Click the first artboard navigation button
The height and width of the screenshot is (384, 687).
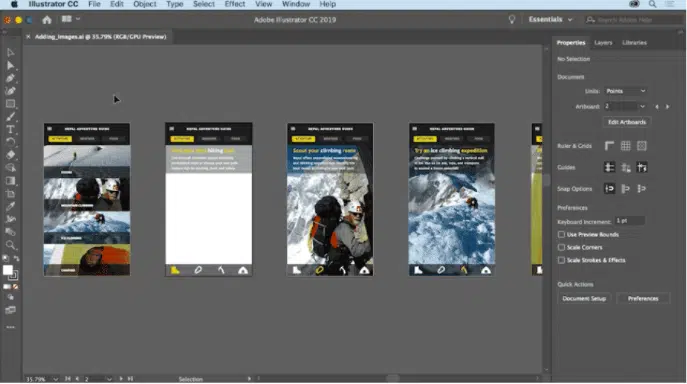pos(67,379)
